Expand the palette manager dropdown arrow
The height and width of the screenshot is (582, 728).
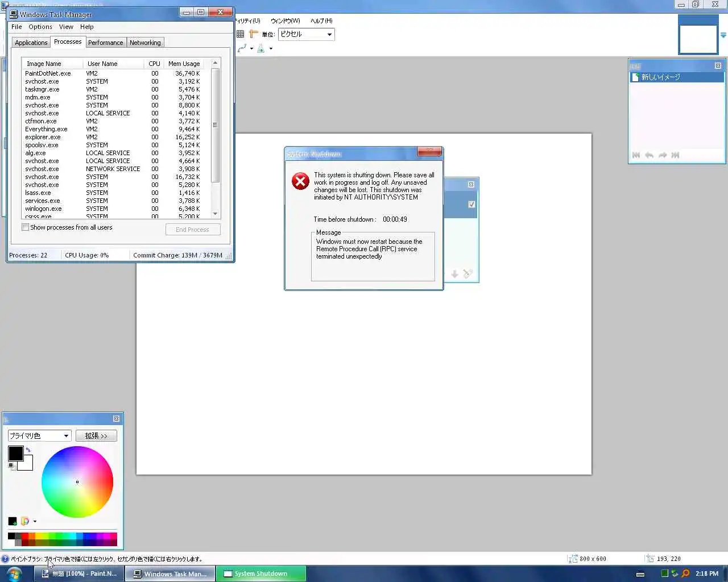pyautogui.click(x=35, y=521)
